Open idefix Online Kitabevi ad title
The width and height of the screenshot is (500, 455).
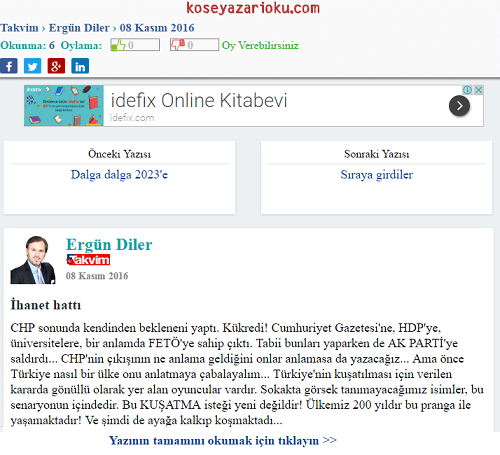pyautogui.click(x=199, y=100)
